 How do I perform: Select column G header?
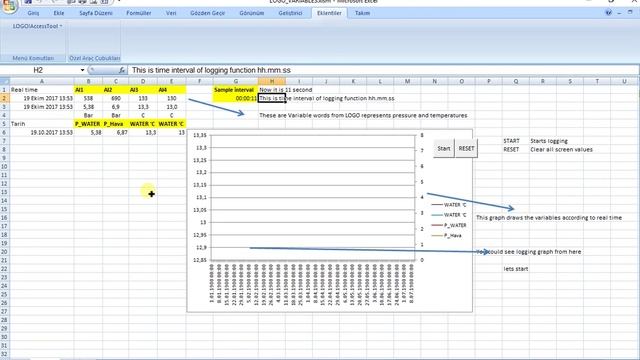[x=236, y=81]
